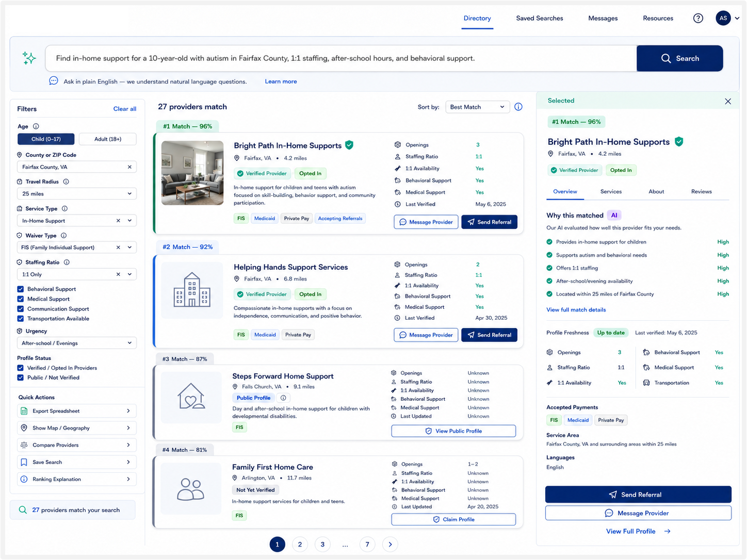Click the help question mark icon

tap(698, 18)
